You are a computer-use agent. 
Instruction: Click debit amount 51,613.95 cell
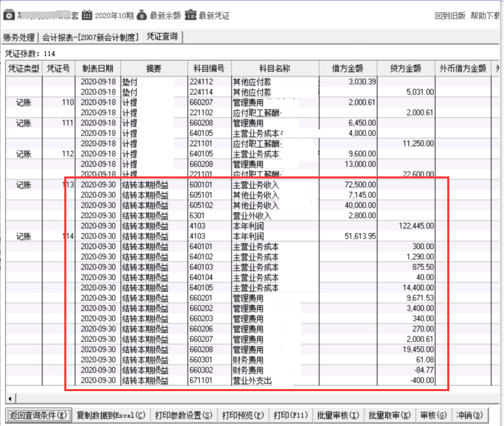[x=348, y=237]
